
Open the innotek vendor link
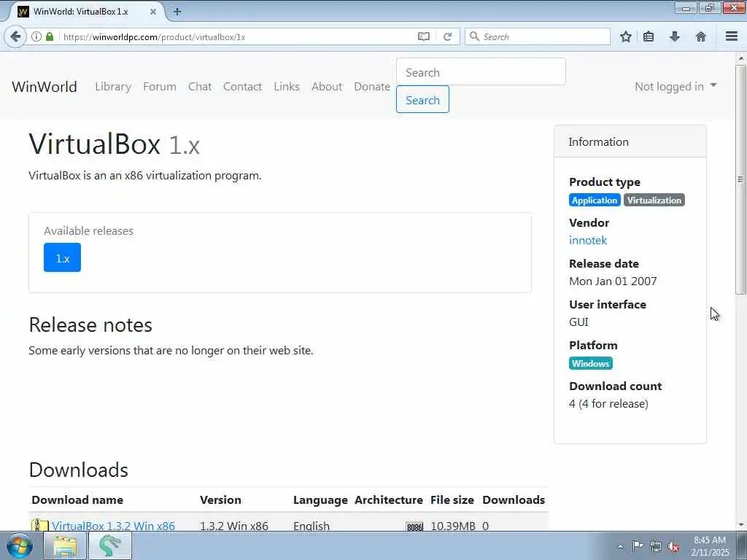(588, 241)
